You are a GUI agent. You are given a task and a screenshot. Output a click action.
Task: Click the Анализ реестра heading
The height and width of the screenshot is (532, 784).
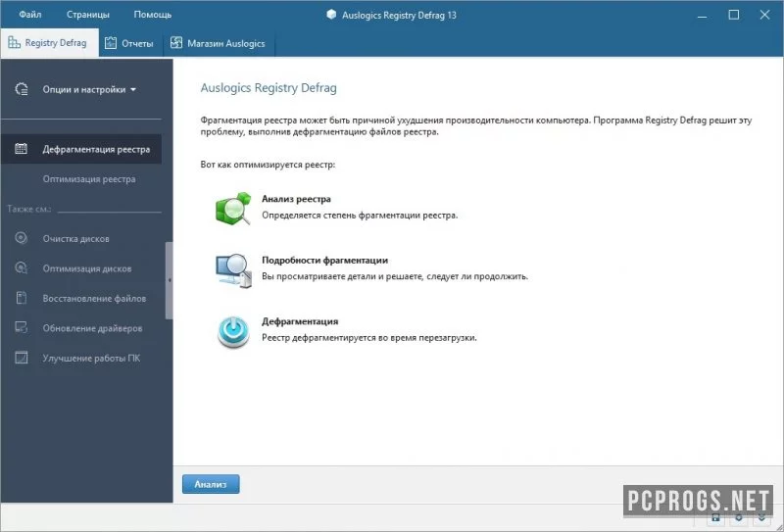(x=296, y=199)
